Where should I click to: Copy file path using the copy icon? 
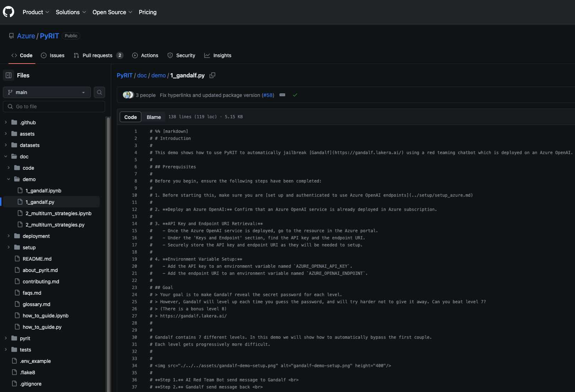[x=212, y=75]
